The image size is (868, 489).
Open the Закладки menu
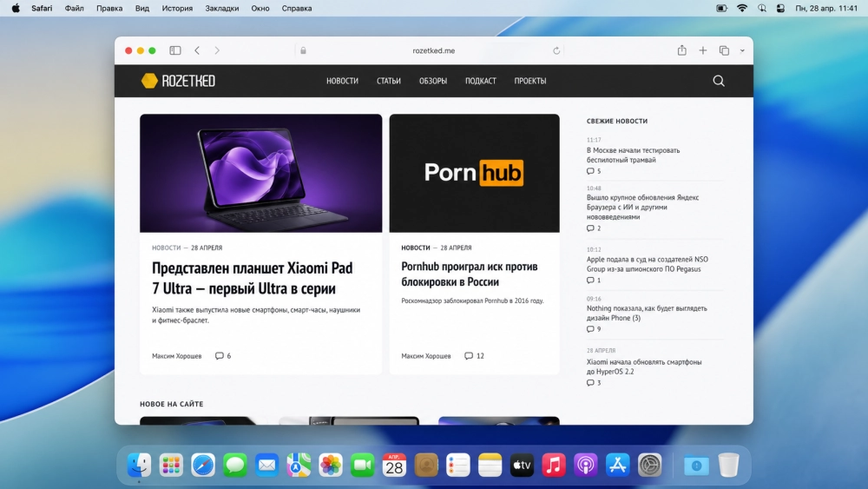click(222, 8)
